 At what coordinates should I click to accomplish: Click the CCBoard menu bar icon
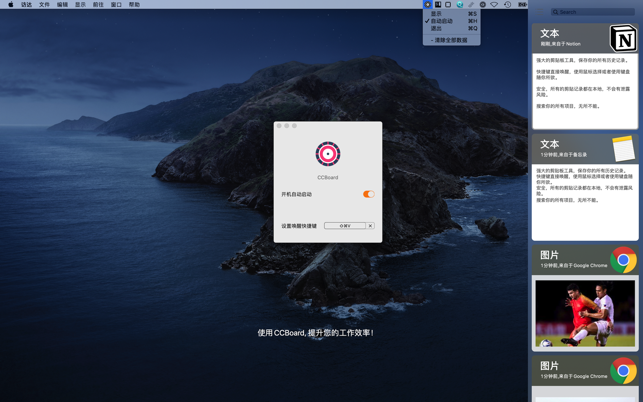(427, 5)
